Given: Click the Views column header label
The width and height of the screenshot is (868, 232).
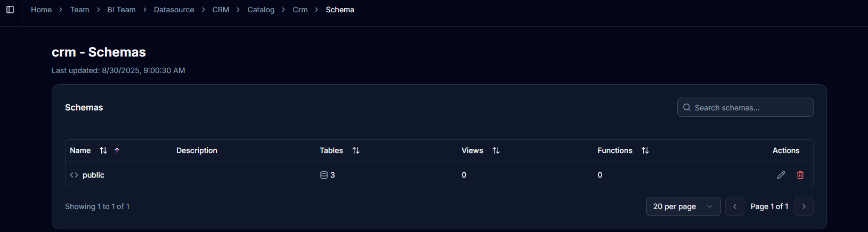Looking at the screenshot, I should click(472, 150).
